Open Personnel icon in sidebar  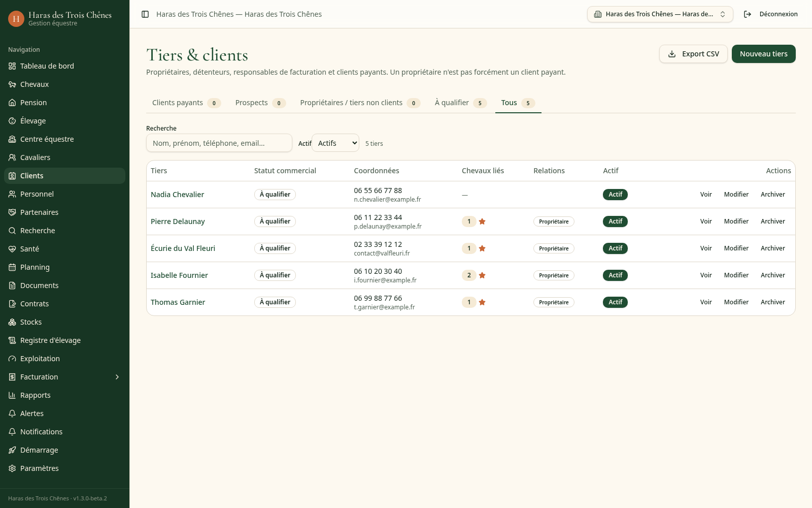(12, 194)
